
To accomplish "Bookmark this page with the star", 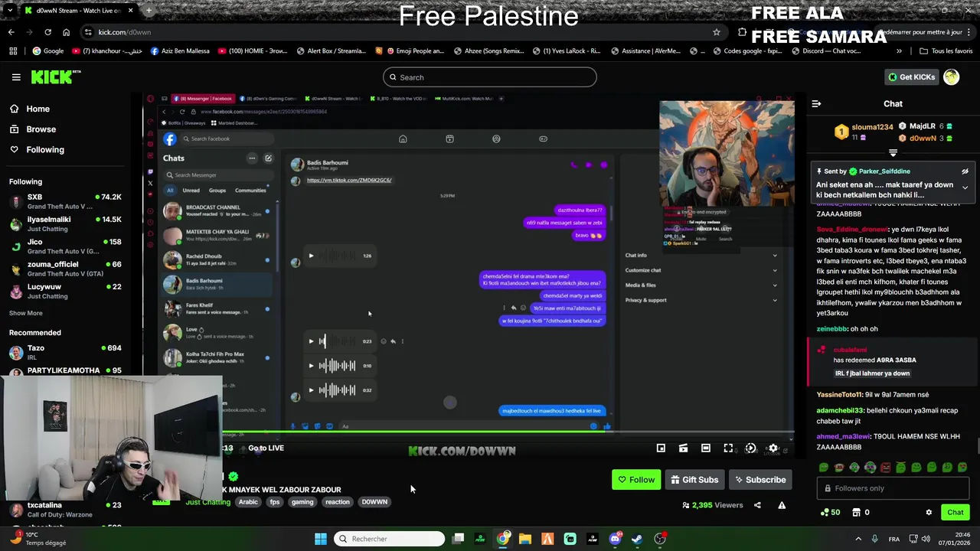I will (716, 32).
